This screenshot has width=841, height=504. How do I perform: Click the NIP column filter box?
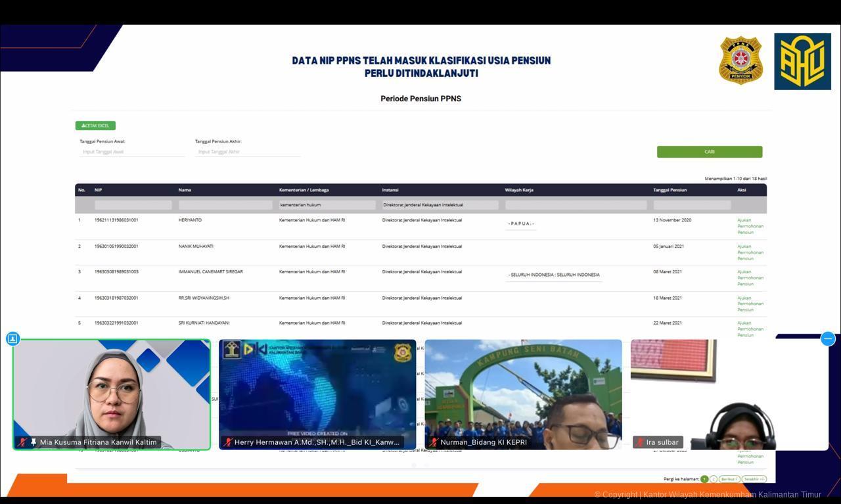point(133,205)
